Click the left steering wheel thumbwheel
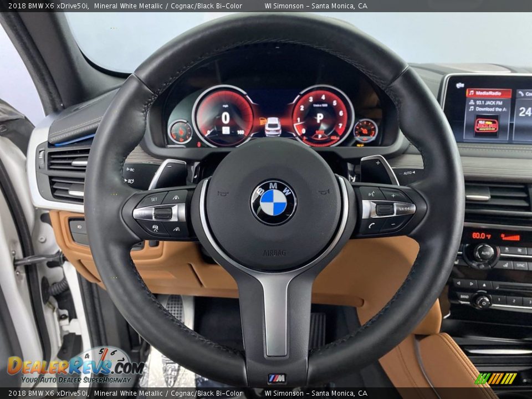Viewport: 532px width, 399px height. point(163,213)
